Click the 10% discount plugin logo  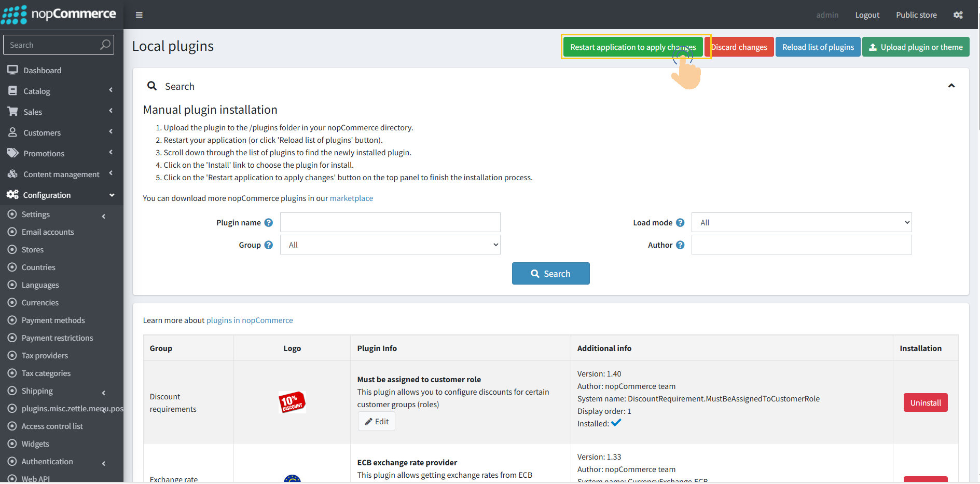click(x=292, y=402)
